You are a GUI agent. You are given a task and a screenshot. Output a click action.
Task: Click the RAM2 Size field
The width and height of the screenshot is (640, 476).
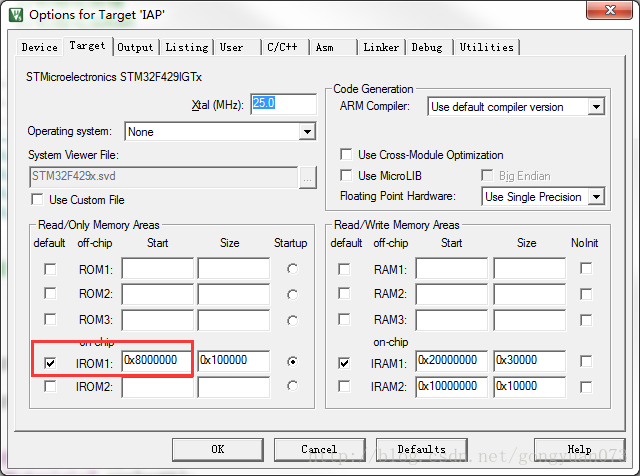point(530,294)
